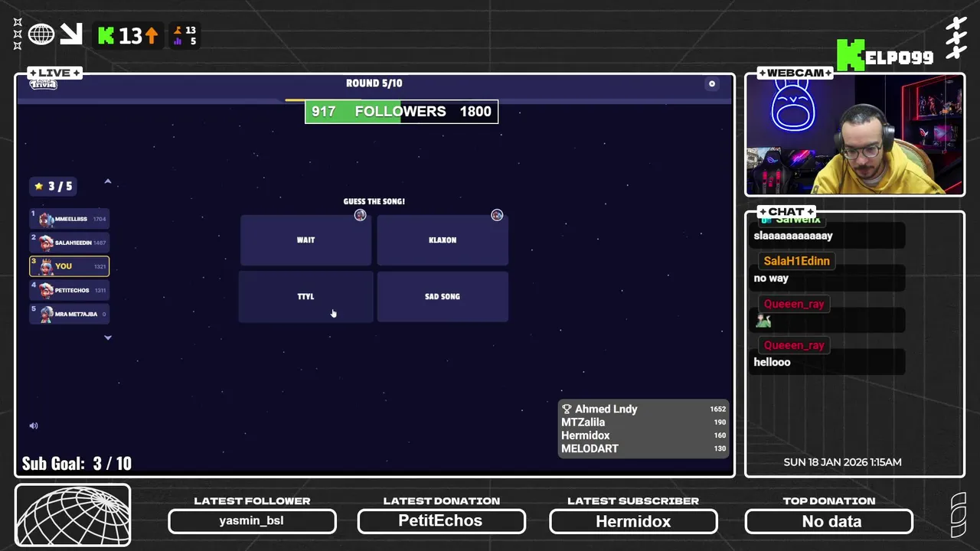Click the webcam video feed
The width and height of the screenshot is (980, 551).
(854, 136)
